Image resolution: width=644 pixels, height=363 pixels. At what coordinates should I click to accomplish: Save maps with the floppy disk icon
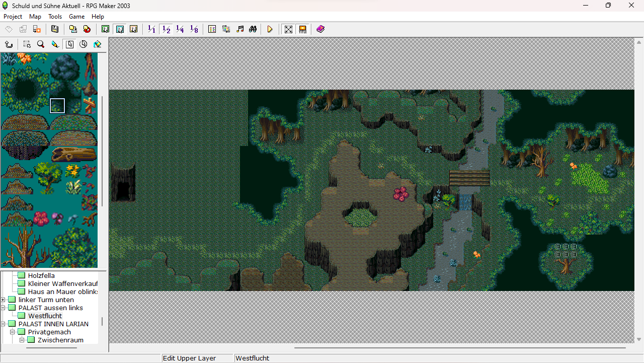tap(55, 29)
